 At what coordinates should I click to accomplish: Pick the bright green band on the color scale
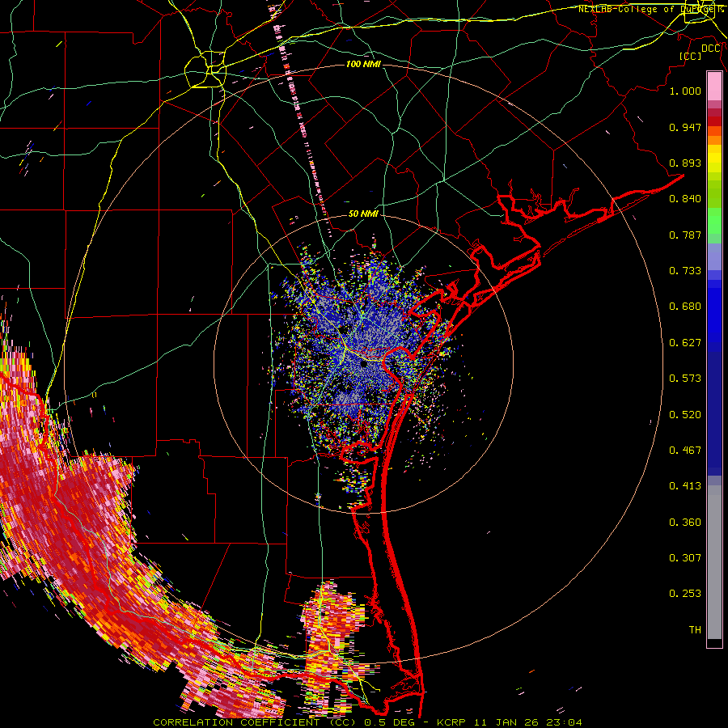coord(714,220)
